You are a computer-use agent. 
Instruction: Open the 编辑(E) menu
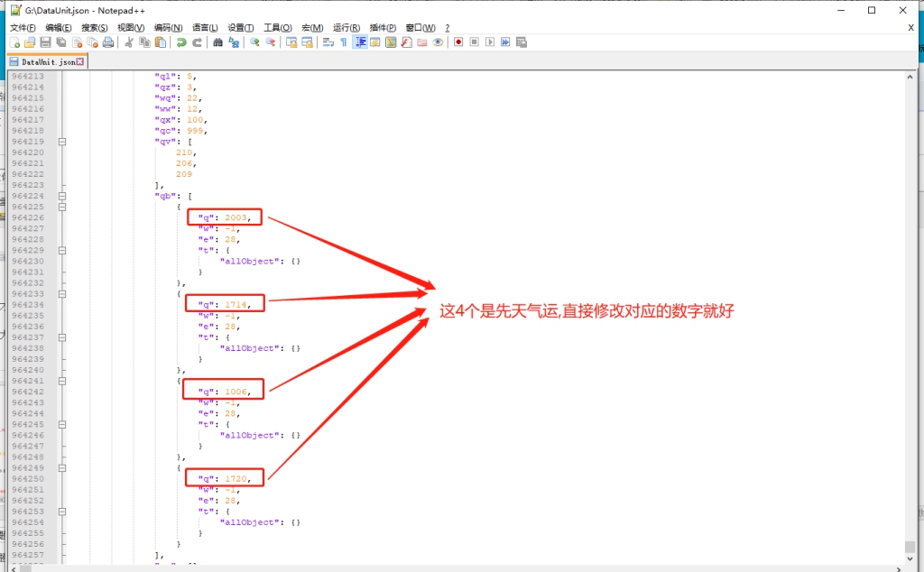coord(59,28)
